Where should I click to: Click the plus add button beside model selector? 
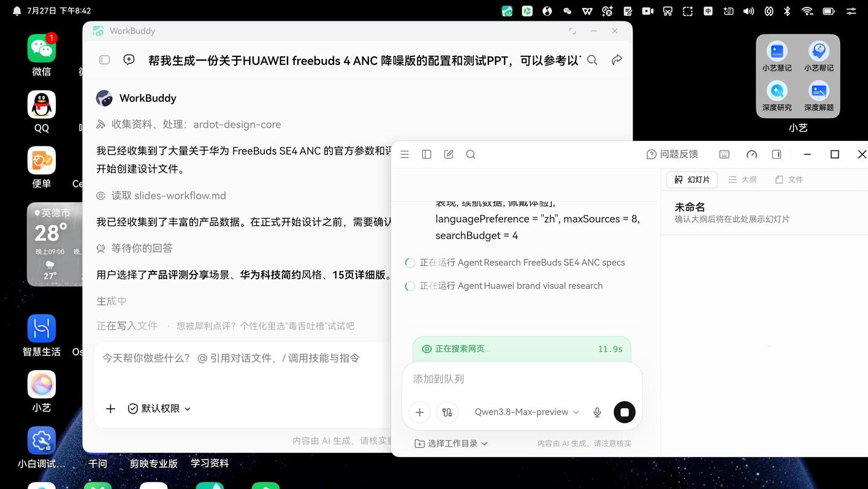[x=419, y=412]
